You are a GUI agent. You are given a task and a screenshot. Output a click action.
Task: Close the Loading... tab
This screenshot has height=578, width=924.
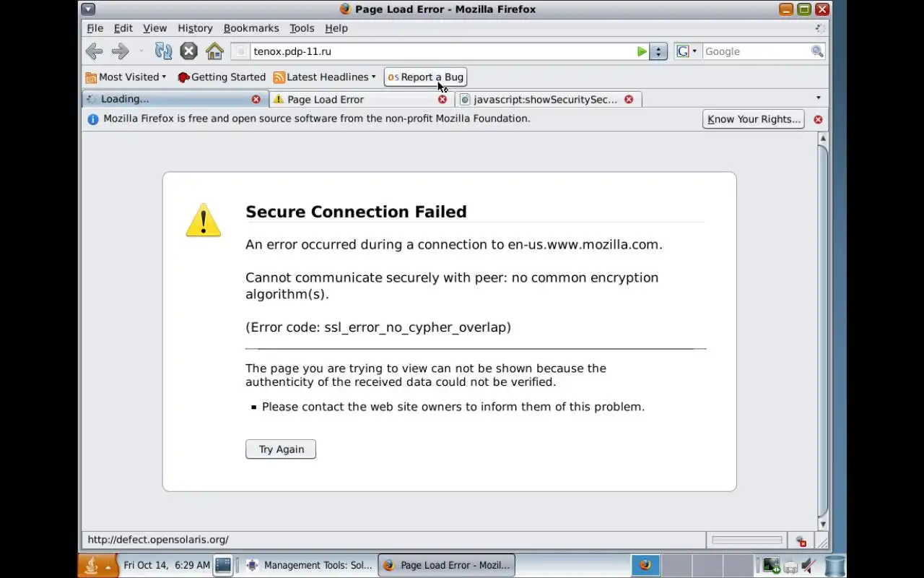click(256, 99)
